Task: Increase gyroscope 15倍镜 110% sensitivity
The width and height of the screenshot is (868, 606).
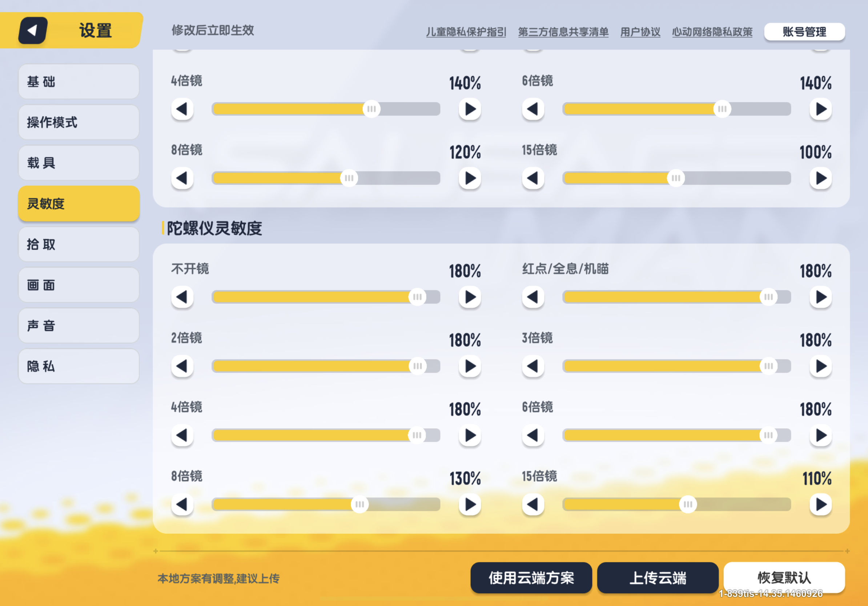Action: tap(821, 504)
